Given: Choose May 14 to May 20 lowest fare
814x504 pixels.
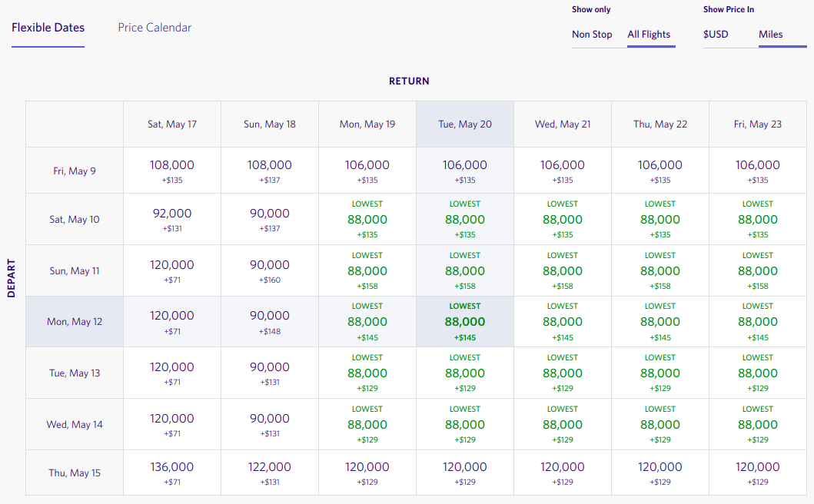Looking at the screenshot, I should tap(464, 424).
